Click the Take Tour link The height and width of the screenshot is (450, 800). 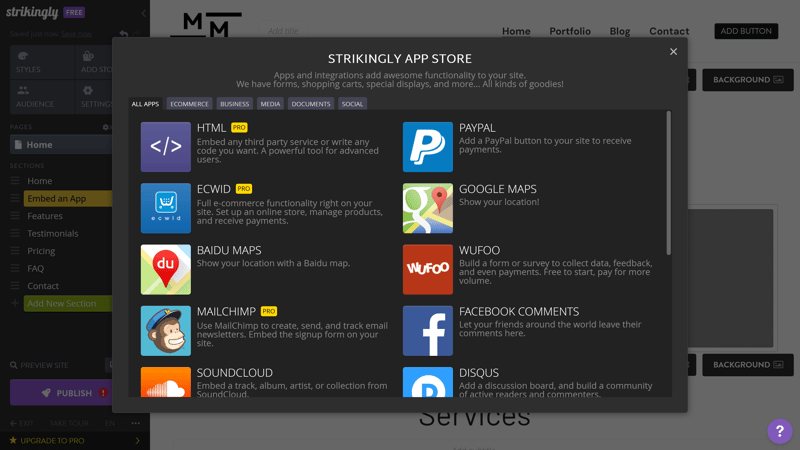tap(69, 423)
